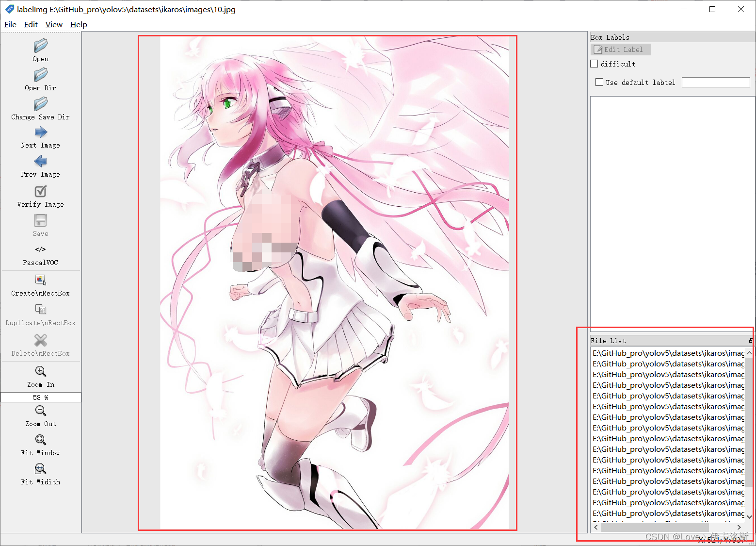Select the first path in File List
The image size is (756, 546).
pos(668,353)
